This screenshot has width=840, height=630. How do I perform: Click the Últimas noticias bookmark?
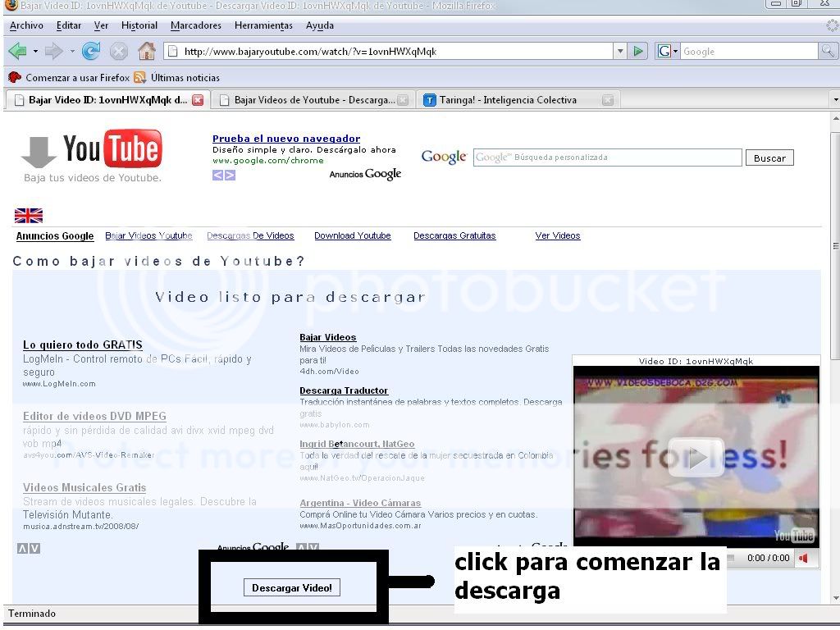(185, 78)
